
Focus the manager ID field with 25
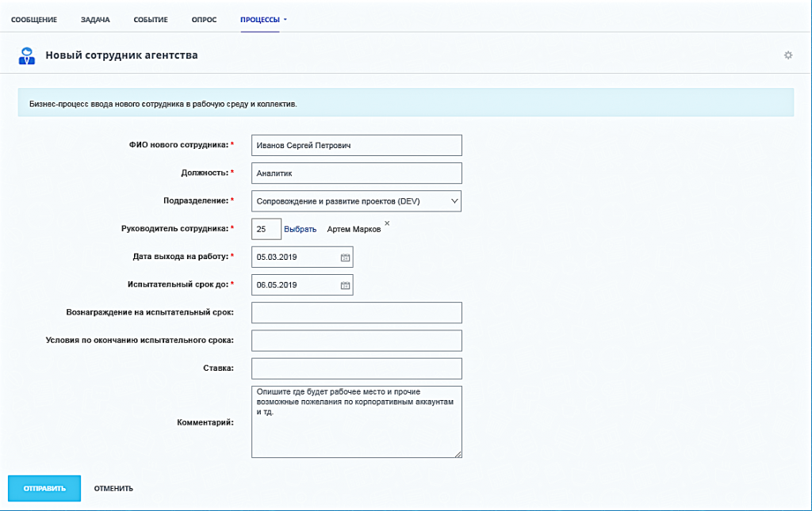pyautogui.click(x=266, y=230)
